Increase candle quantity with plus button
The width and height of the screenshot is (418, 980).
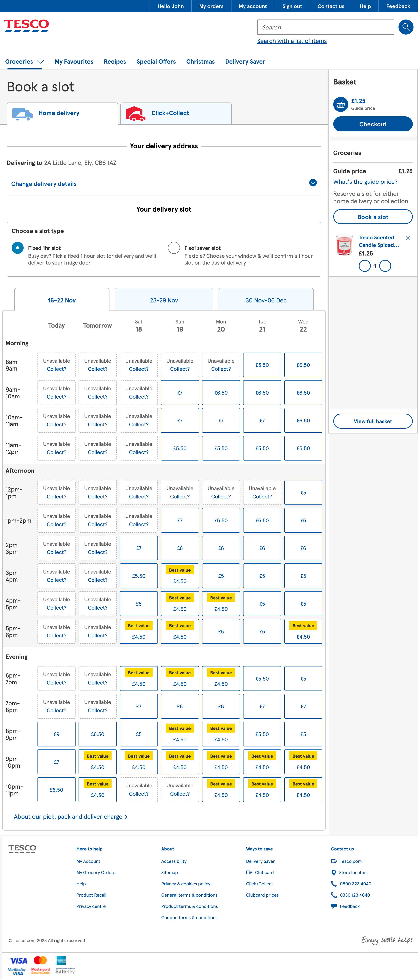point(385,266)
